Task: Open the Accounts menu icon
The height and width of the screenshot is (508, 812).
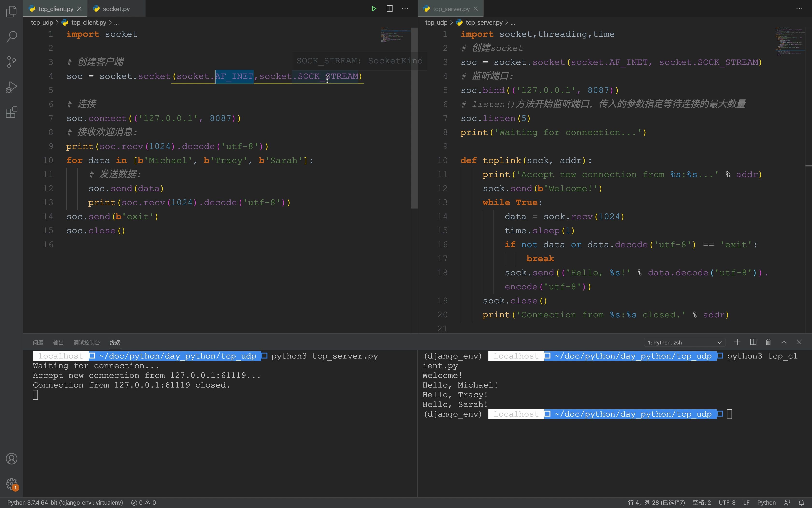Action: tap(11, 459)
